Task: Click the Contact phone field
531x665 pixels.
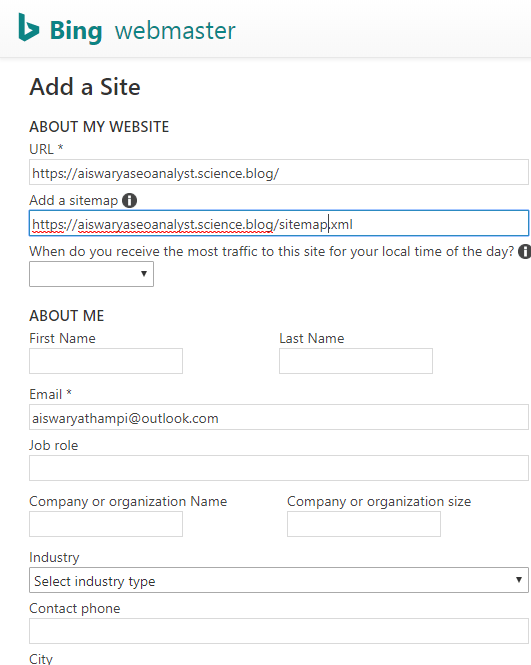Action: pyautogui.click(x=279, y=631)
